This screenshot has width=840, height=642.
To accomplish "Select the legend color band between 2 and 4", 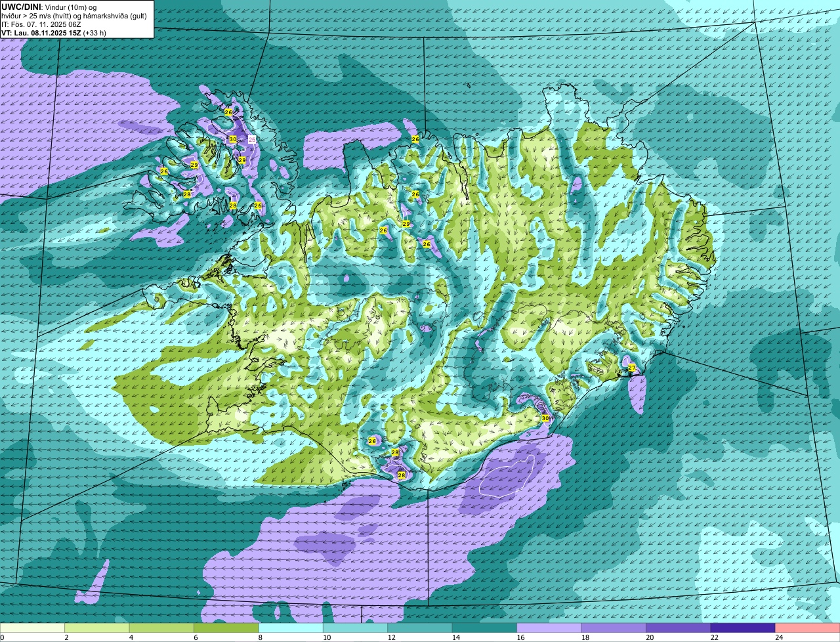I will (97, 628).
